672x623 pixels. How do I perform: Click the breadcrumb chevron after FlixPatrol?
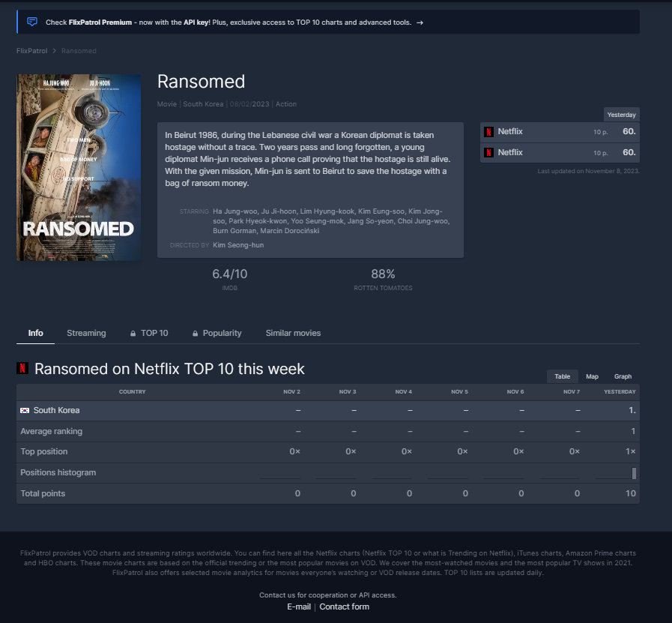point(55,50)
